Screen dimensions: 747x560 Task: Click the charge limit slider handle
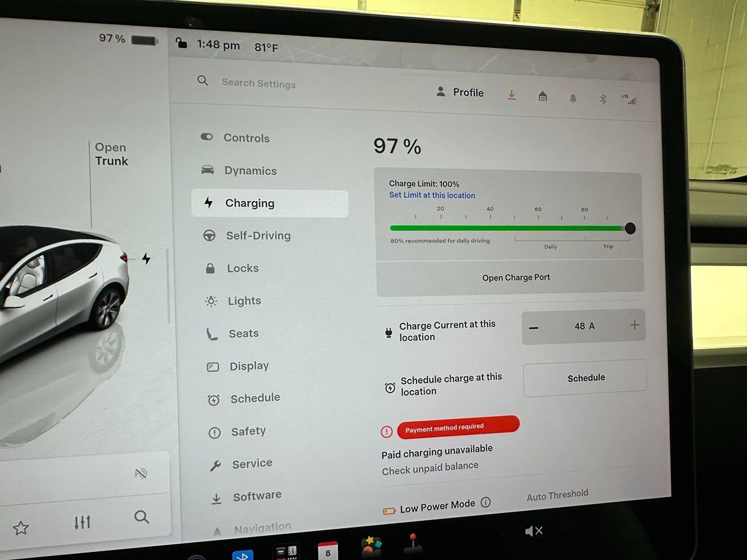click(630, 228)
